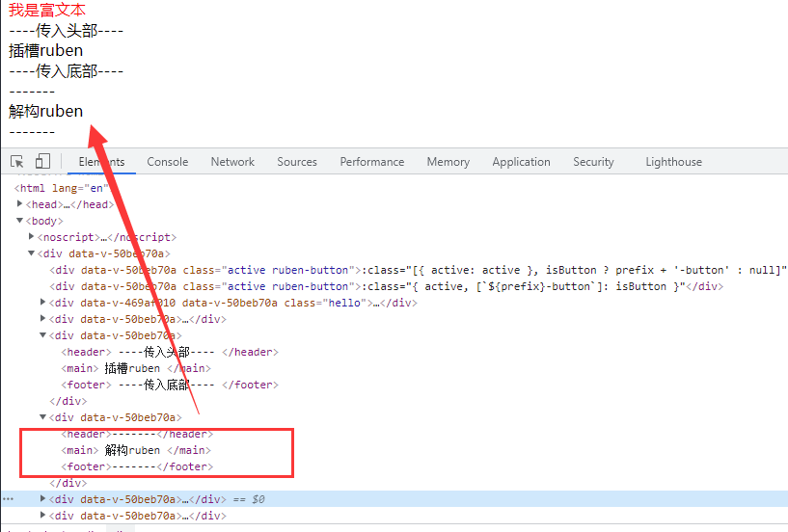788x532 pixels.
Task: Collapse the body element node
Action: (20, 221)
